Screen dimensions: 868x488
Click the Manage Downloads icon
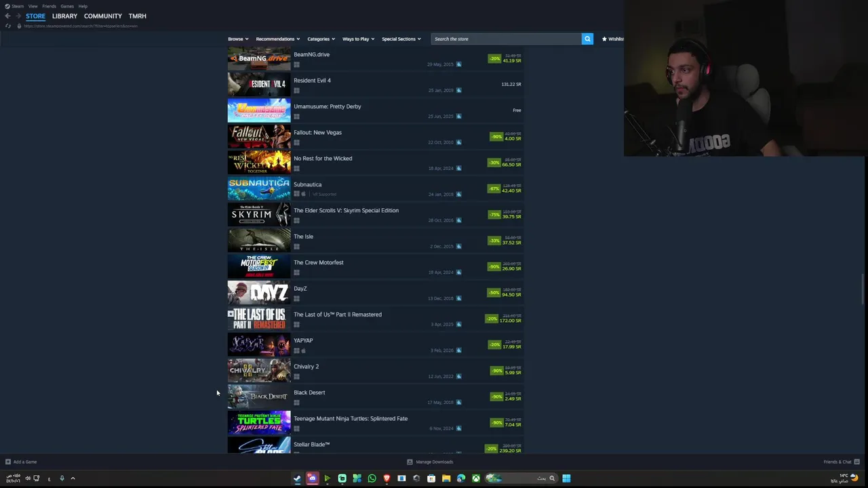click(x=410, y=462)
